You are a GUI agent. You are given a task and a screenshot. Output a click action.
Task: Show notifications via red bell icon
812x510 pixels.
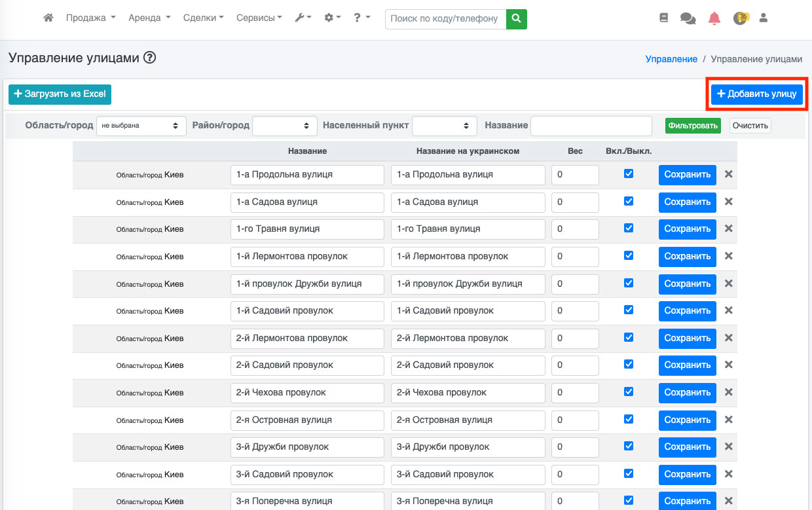(x=714, y=18)
